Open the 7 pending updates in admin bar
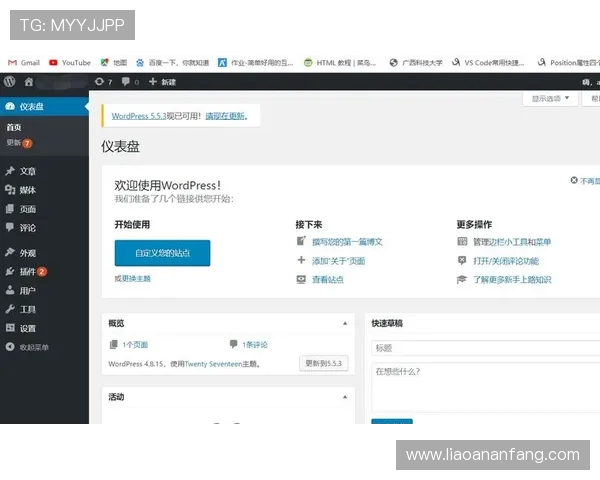The width and height of the screenshot is (600, 480). tap(103, 82)
